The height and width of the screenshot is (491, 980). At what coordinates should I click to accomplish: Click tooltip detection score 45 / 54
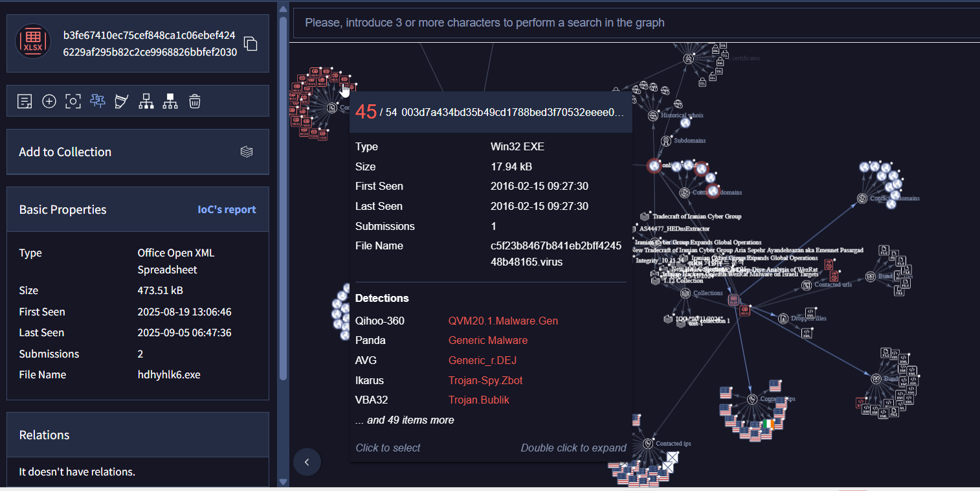[375, 112]
